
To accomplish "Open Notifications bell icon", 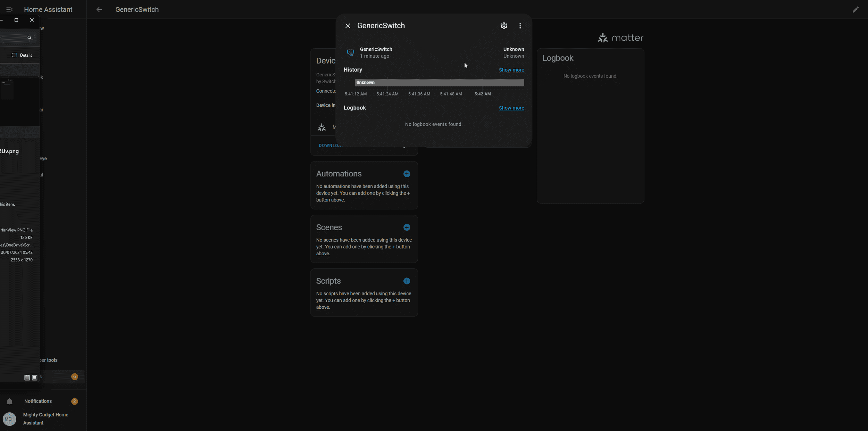I will pyautogui.click(x=9, y=401).
